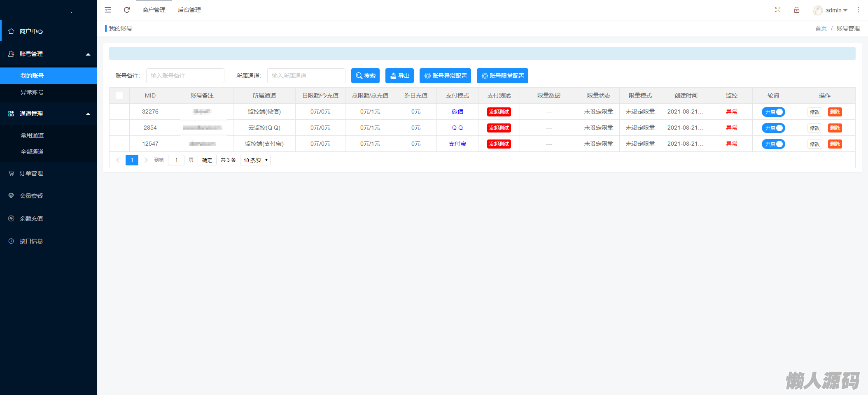
Task: Switch to the 后台管理 top tab
Action: [189, 10]
